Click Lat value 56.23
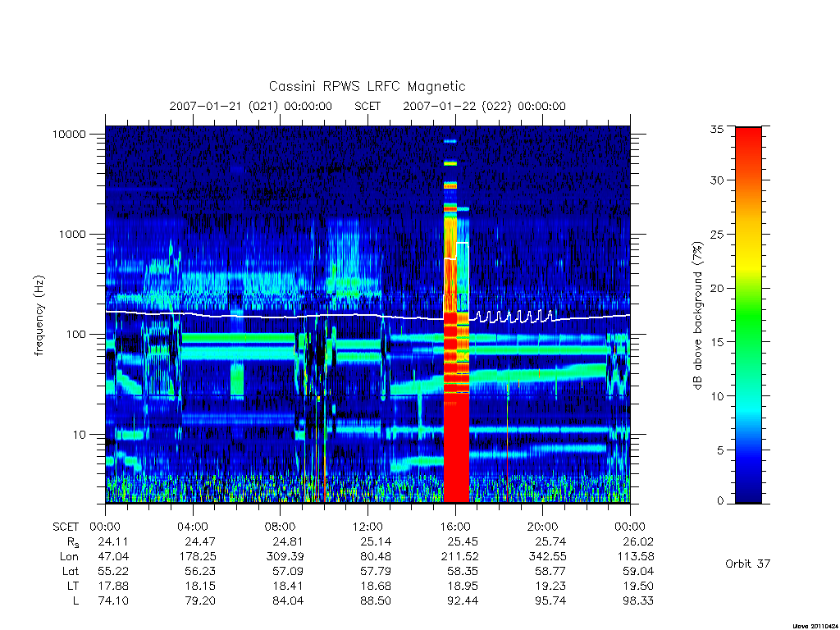The width and height of the screenshot is (840, 630). pos(200,572)
